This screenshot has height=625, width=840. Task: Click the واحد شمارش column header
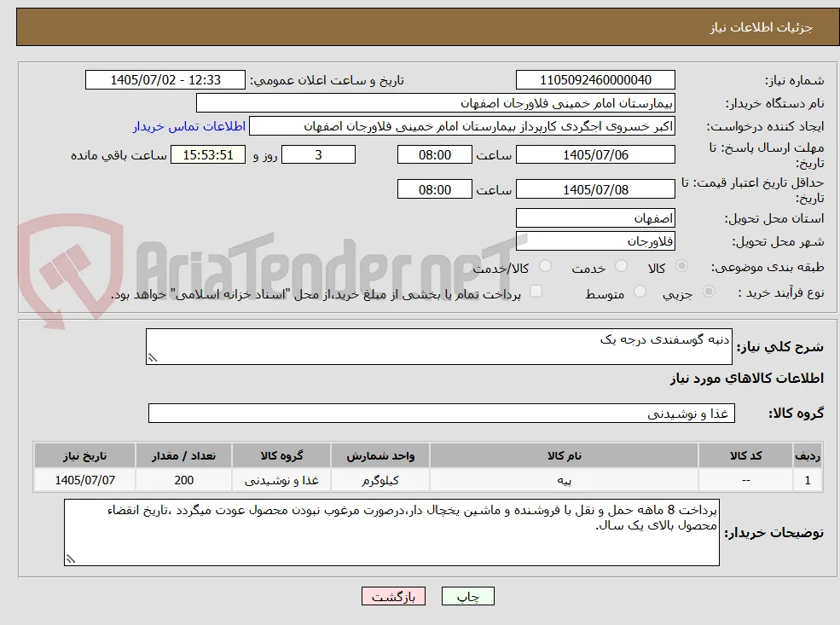[379, 456]
